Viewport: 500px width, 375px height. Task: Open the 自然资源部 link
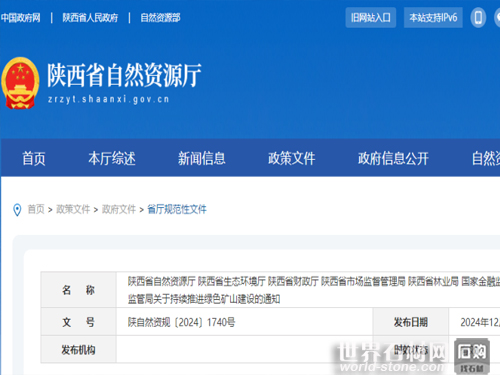[160, 17]
